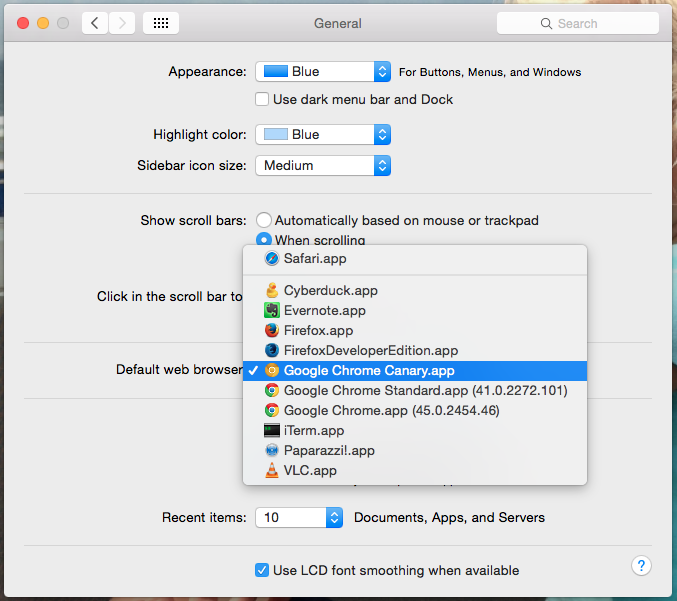The image size is (677, 601).
Task: Close the General preferences window
Action: pos(23,23)
